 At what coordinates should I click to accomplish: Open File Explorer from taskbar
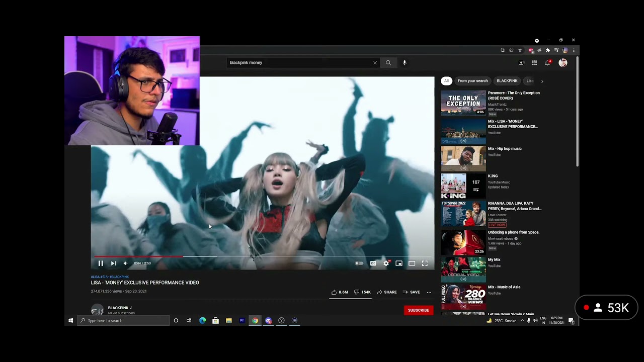pyautogui.click(x=229, y=320)
